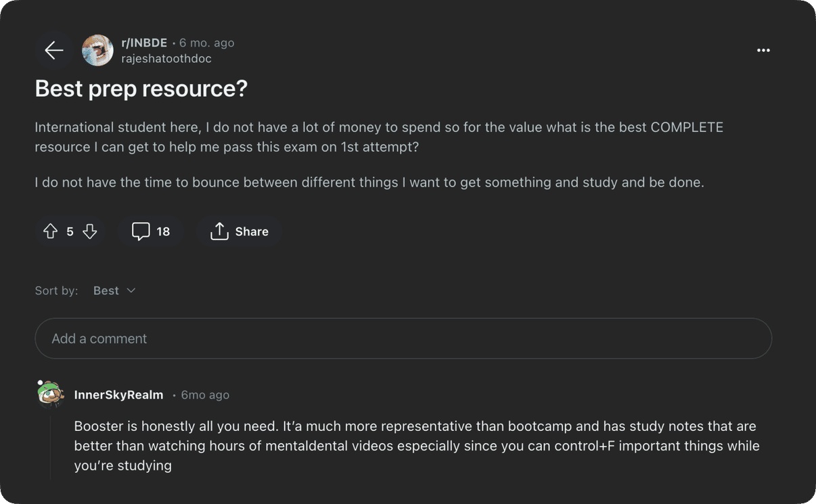The image size is (816, 504).
Task: Focus the Add a comment field
Action: pos(403,338)
